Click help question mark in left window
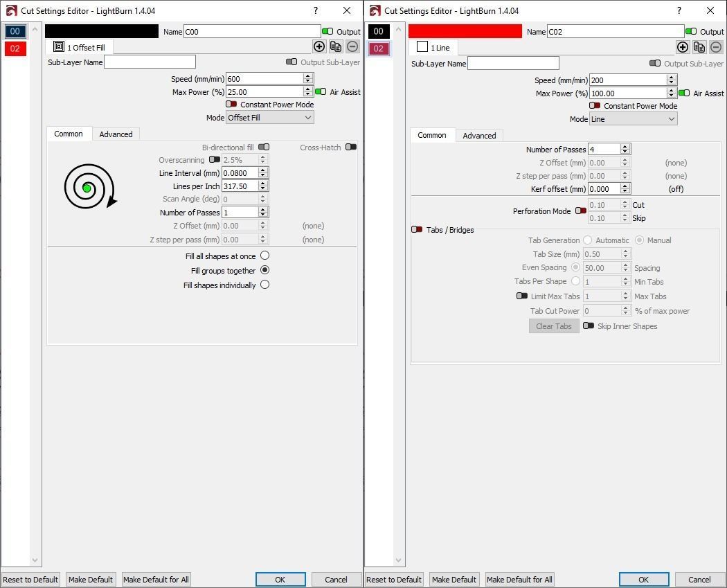 click(x=316, y=10)
